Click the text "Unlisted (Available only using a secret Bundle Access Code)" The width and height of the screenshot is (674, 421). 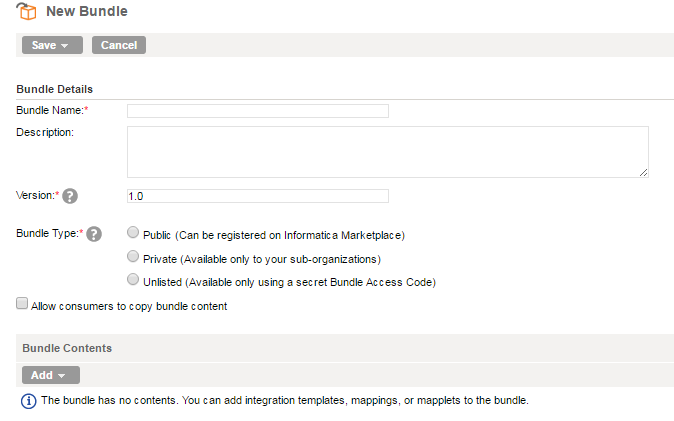pos(289,282)
